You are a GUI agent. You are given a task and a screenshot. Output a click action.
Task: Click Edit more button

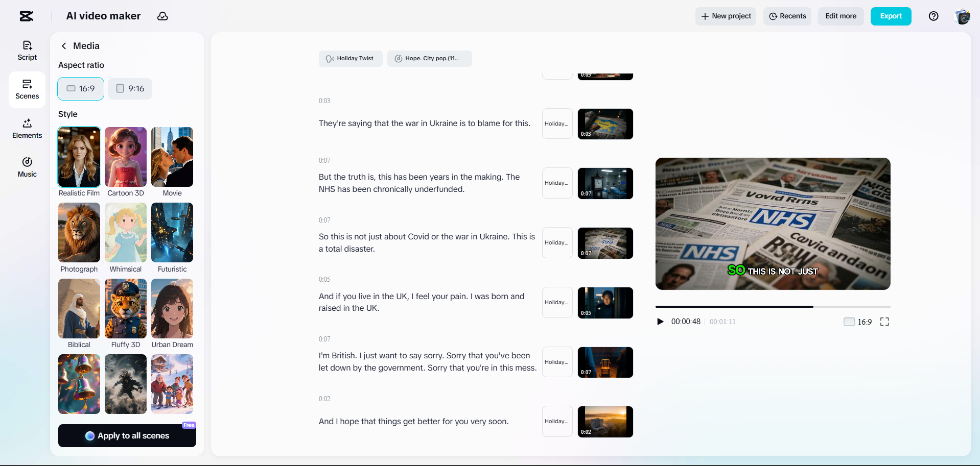click(841, 16)
